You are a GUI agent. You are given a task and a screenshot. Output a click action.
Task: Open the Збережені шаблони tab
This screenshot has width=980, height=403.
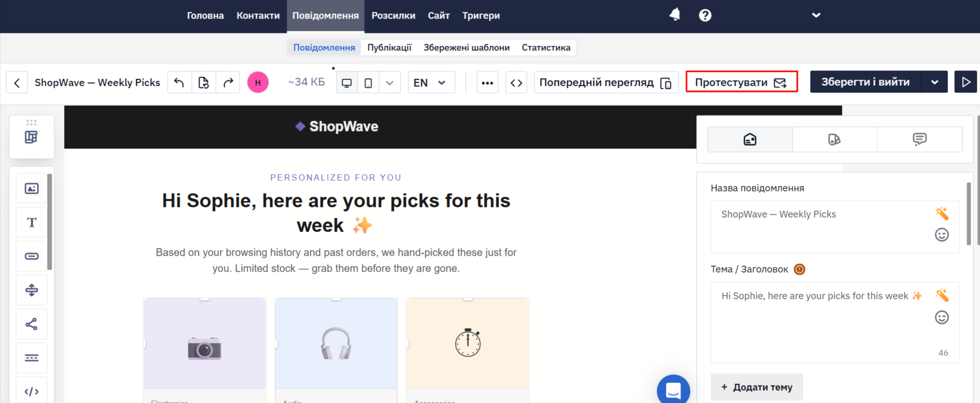pyautogui.click(x=466, y=47)
